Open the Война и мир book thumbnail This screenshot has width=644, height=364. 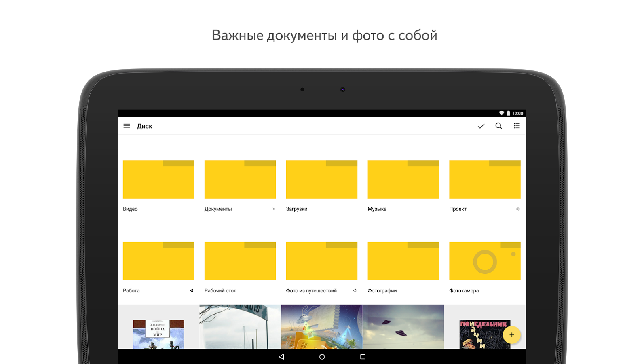(x=158, y=334)
